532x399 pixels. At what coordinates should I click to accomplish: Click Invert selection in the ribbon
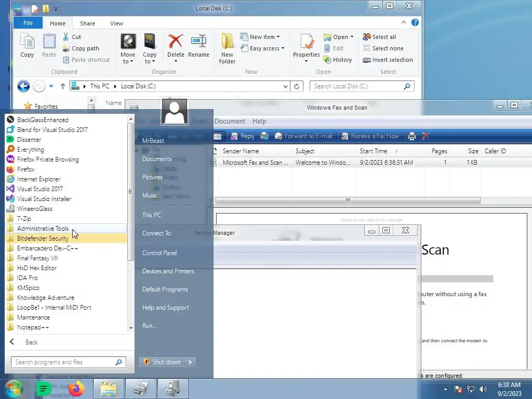[388, 60]
